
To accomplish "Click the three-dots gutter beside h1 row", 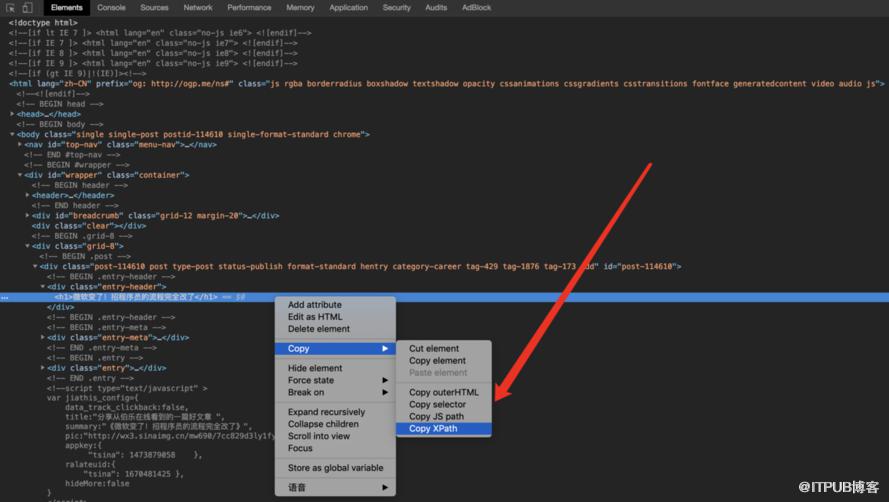I will click(5, 297).
